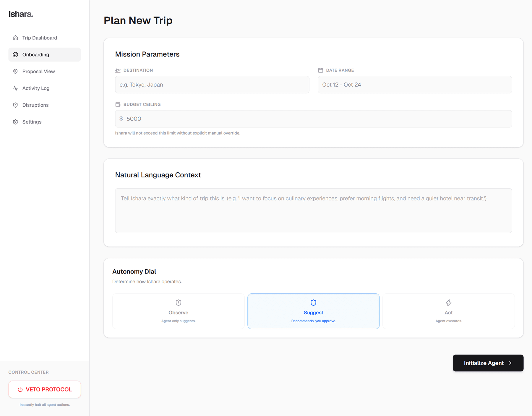Click the 'Mission Parameters' section title
This screenshot has height=416, width=532.
pos(147,54)
